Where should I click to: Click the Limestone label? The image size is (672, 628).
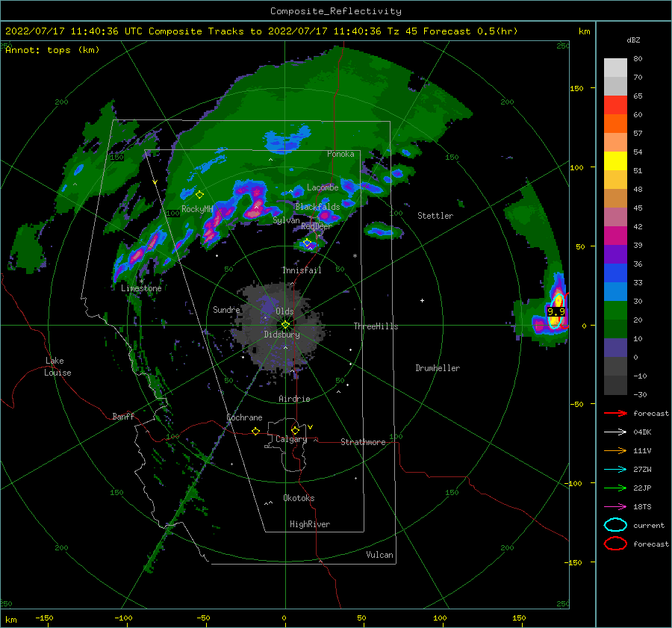(141, 288)
